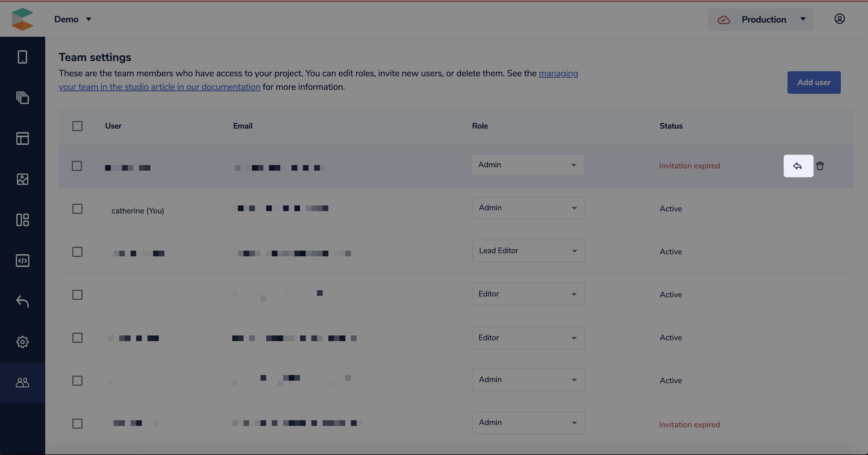868x455 pixels.
Task: Open the mobile device icon in the sidebar
Action: [23, 57]
